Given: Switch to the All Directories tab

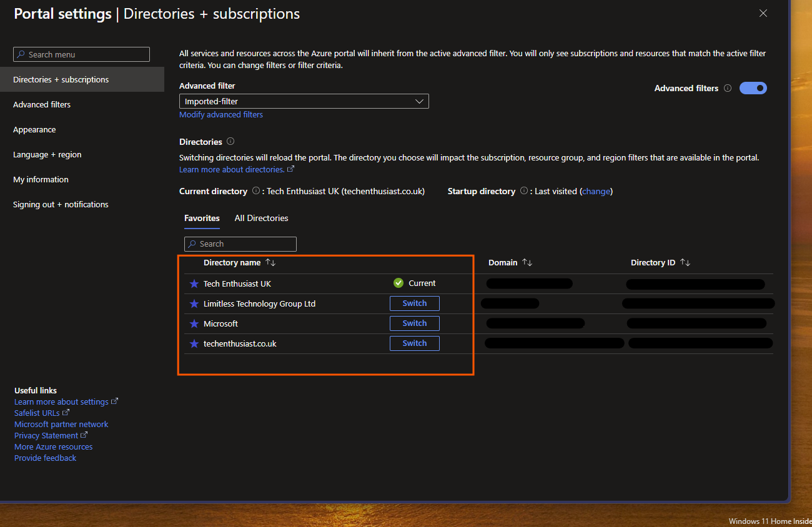Looking at the screenshot, I should 261,218.
